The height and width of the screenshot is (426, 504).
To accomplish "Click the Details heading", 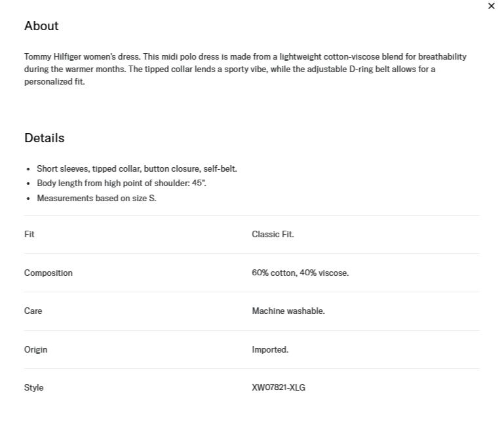I will click(45, 138).
